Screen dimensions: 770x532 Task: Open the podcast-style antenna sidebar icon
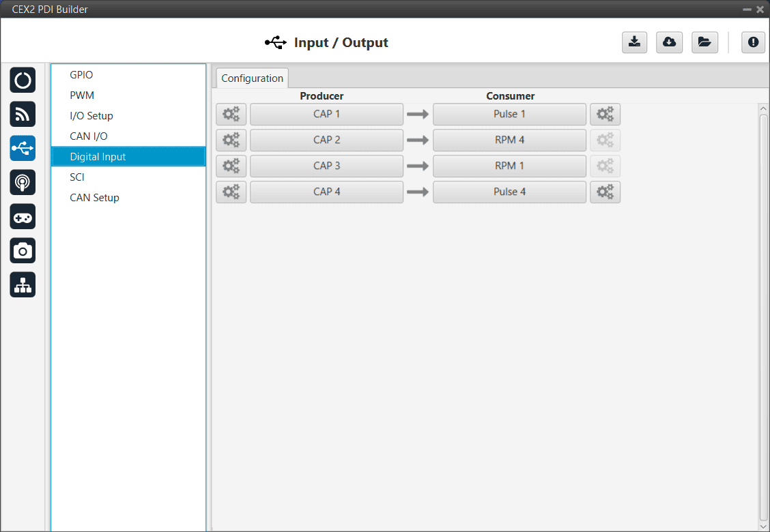pyautogui.click(x=23, y=183)
